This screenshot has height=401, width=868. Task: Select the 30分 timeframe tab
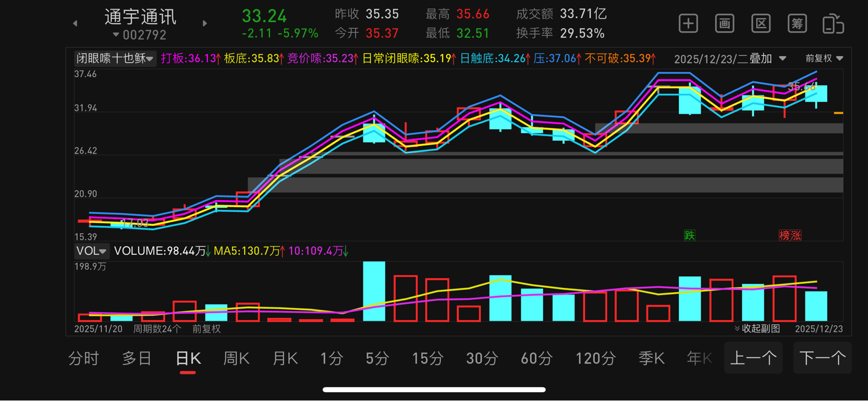[482, 358]
